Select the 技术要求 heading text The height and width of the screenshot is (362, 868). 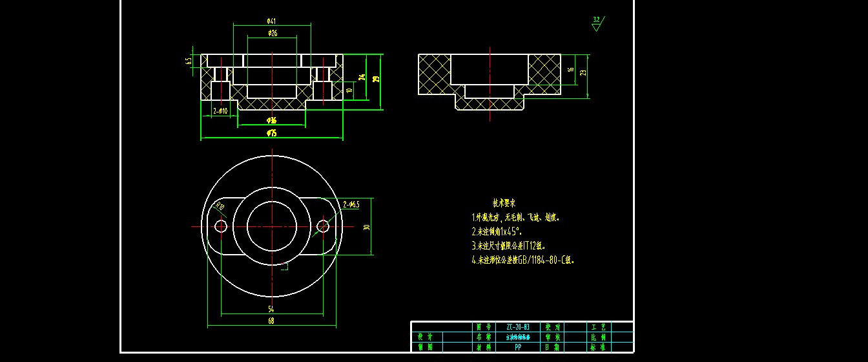pyautogui.click(x=504, y=203)
